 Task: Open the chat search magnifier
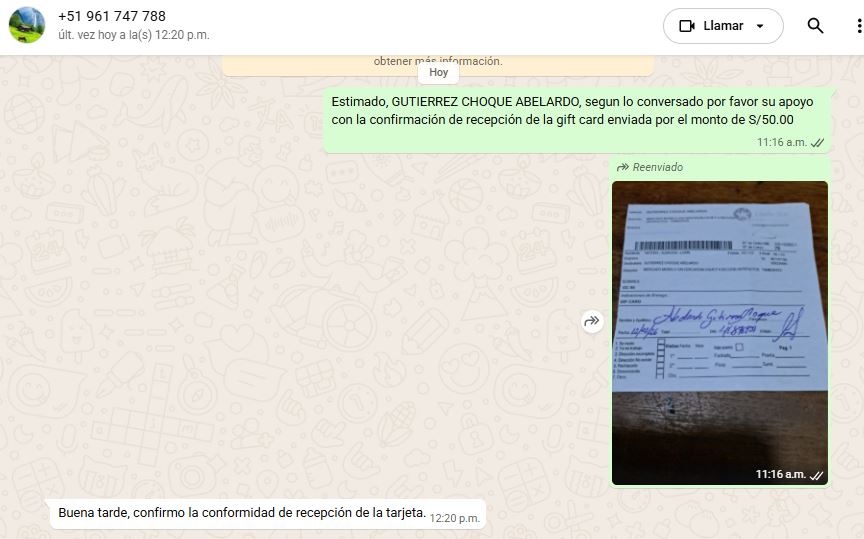[815, 26]
